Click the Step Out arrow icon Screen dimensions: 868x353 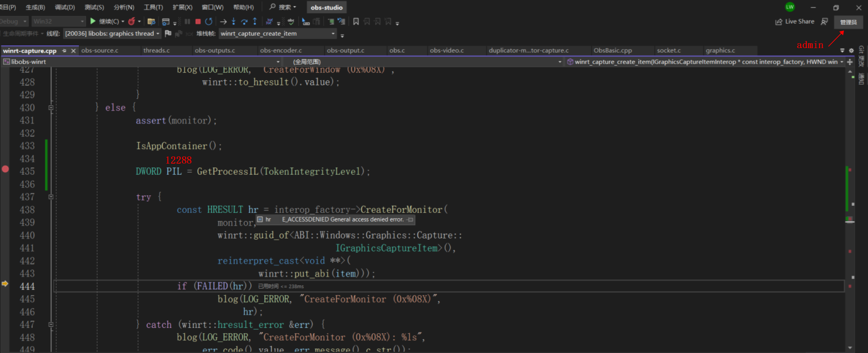click(255, 21)
